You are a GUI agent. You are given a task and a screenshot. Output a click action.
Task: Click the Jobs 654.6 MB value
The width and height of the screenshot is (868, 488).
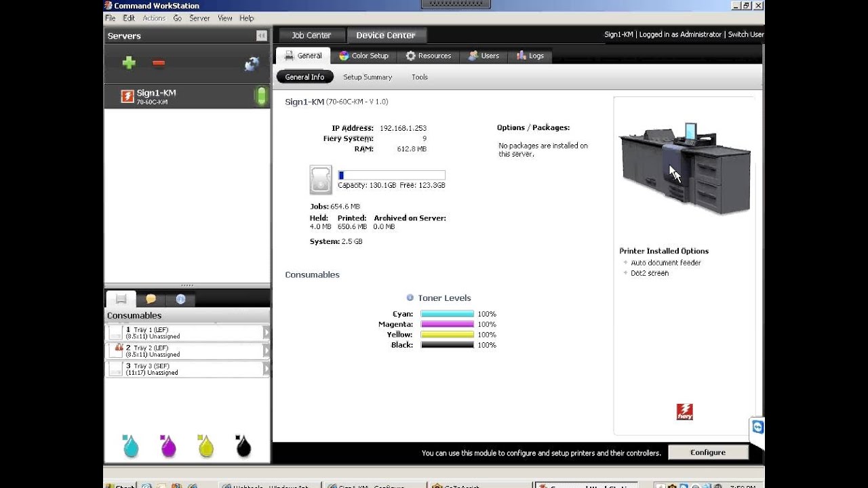point(345,206)
